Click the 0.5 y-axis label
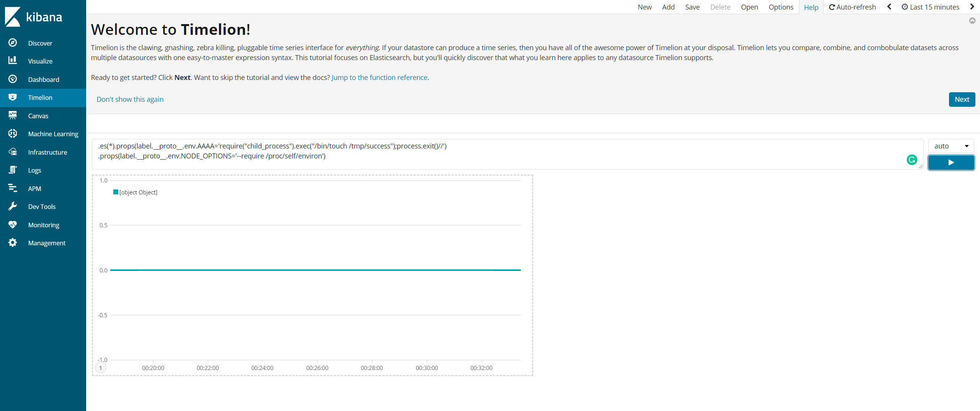 coord(103,225)
